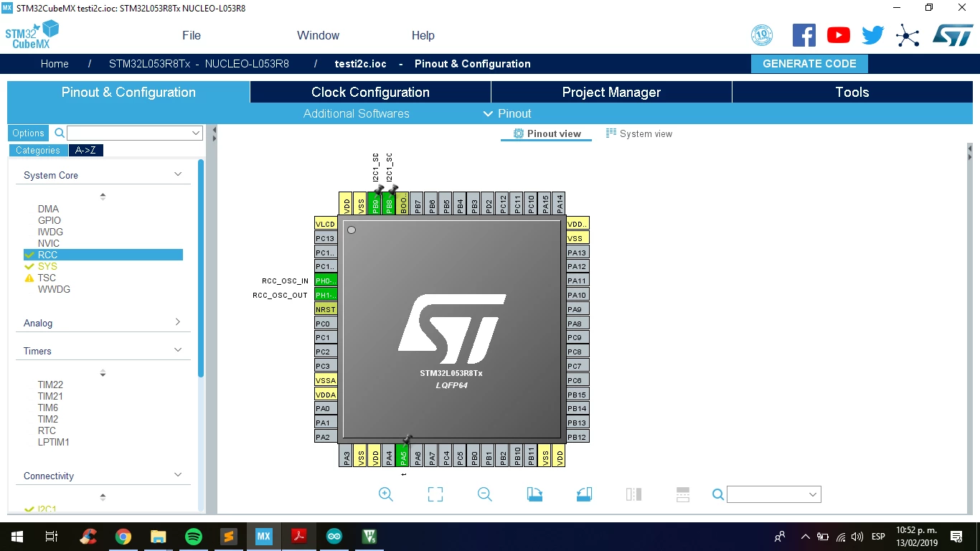
Task: Click the sort arrows under Timers
Action: pyautogui.click(x=103, y=373)
